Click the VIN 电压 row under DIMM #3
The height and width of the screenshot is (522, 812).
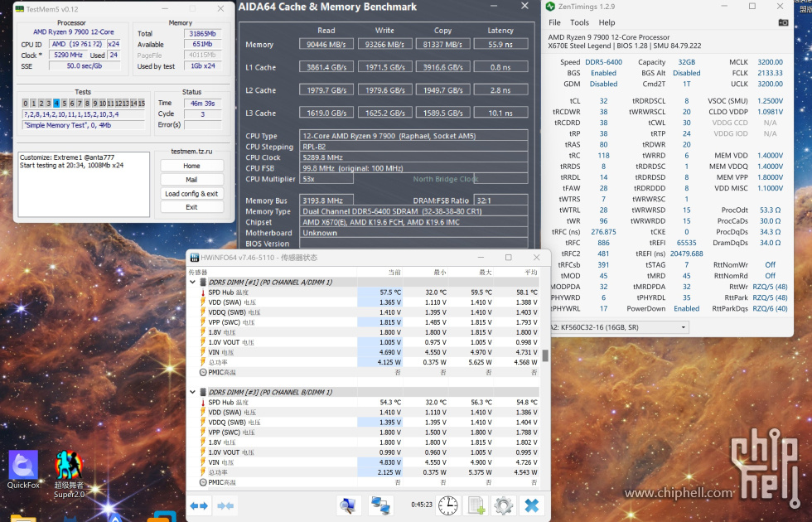click(x=364, y=462)
